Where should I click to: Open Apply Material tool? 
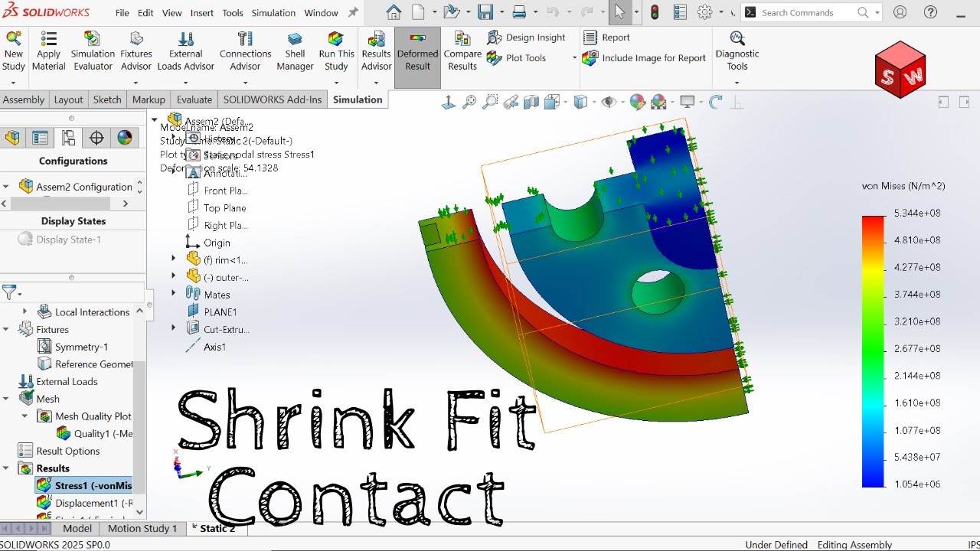(x=48, y=51)
